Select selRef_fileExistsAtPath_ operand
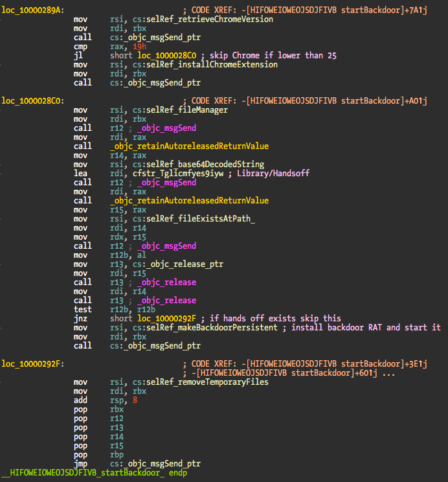The height and width of the screenshot is (482, 448). coord(201,219)
